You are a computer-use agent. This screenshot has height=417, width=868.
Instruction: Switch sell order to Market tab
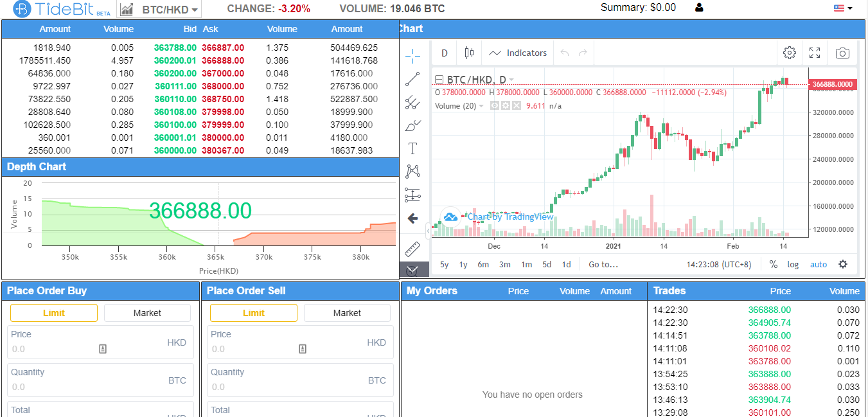point(347,313)
